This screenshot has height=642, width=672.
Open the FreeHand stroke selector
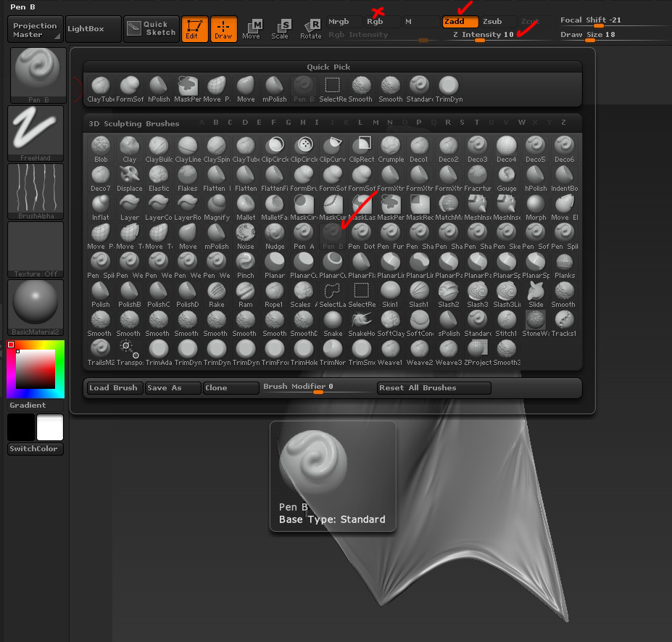point(35,133)
